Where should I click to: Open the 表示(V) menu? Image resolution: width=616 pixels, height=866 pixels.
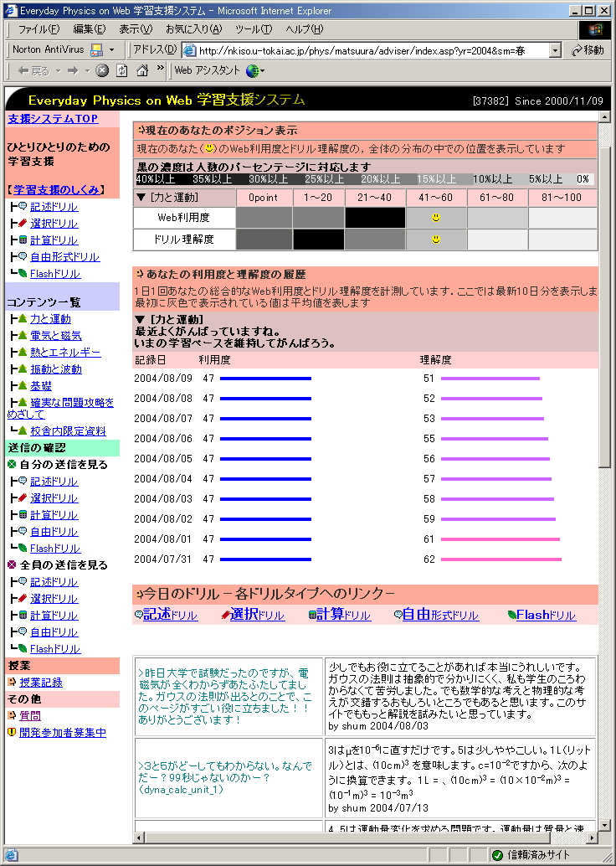coord(136,29)
